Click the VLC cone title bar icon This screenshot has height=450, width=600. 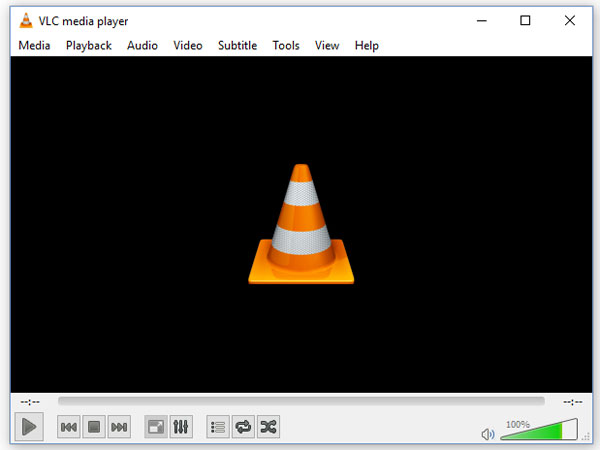coord(26,21)
